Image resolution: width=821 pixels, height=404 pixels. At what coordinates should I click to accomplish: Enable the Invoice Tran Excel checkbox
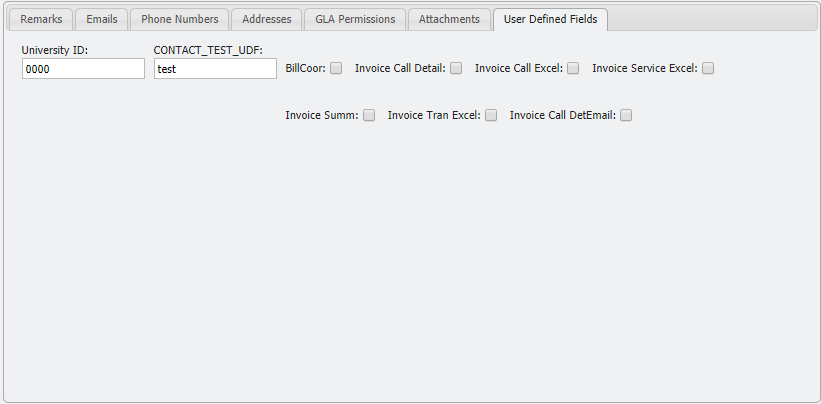pos(491,115)
